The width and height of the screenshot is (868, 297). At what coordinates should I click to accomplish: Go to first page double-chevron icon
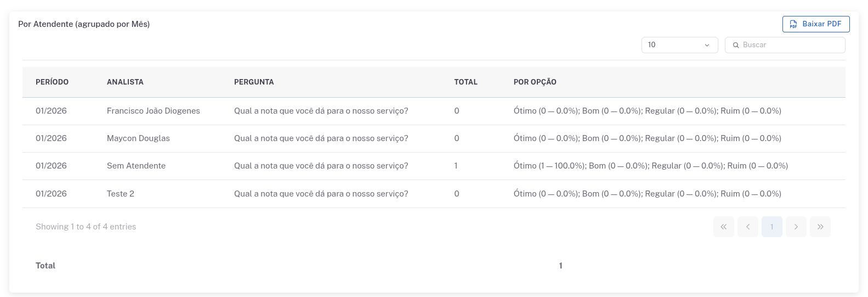[x=723, y=227]
